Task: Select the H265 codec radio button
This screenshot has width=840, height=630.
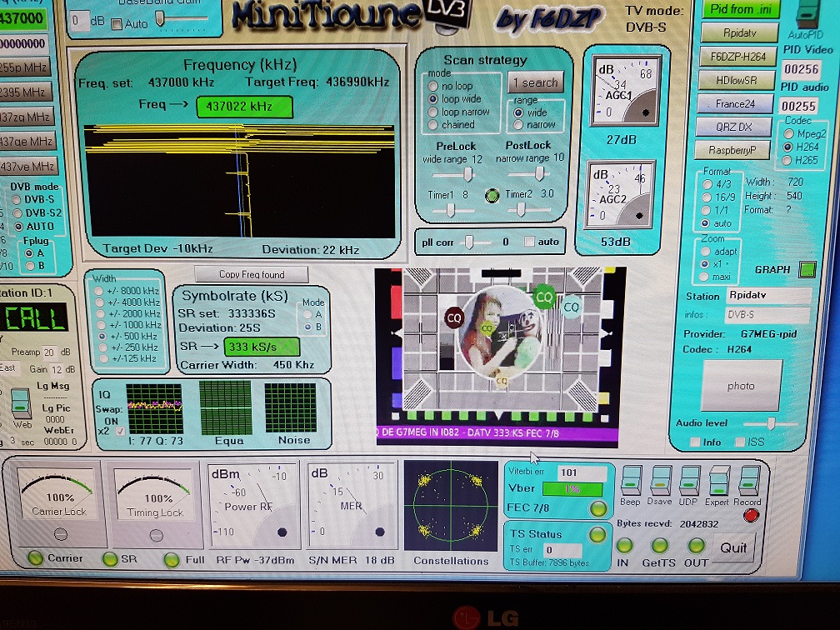Action: (788, 160)
